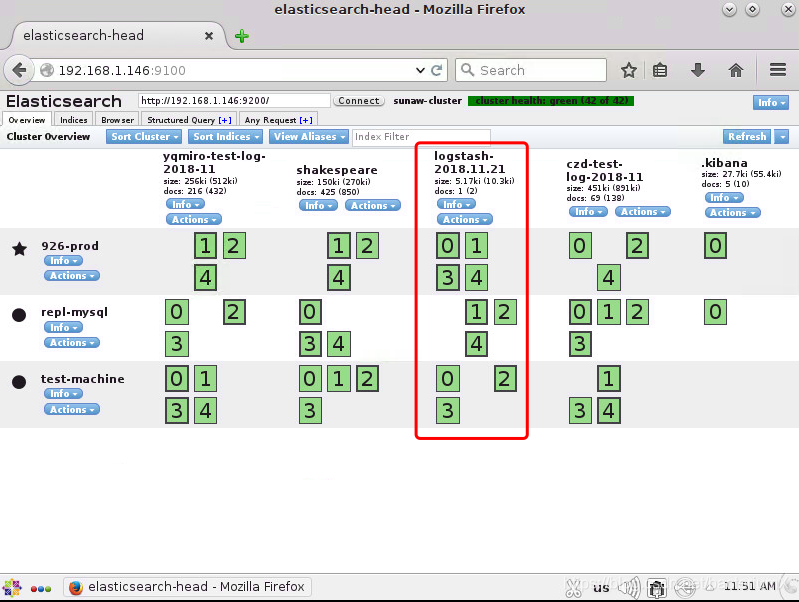Select shard 2 of shakespeare on test-machine
Screen dimensions: 799x602
pyautogui.click(x=367, y=379)
